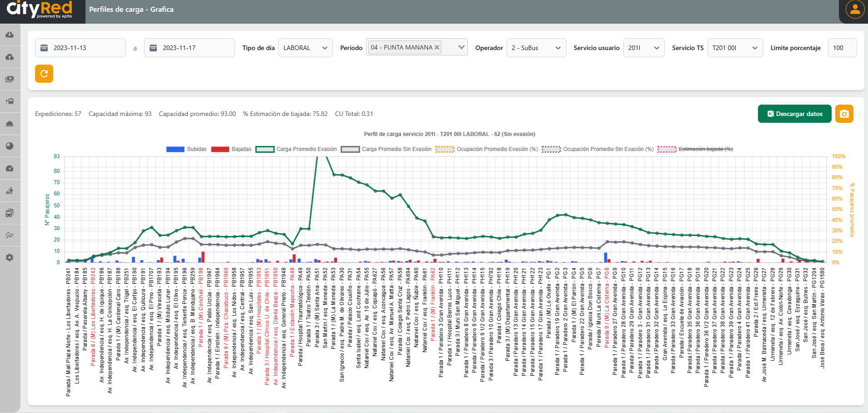Enable the Estimación bajada (%) legend series

[x=667, y=149]
